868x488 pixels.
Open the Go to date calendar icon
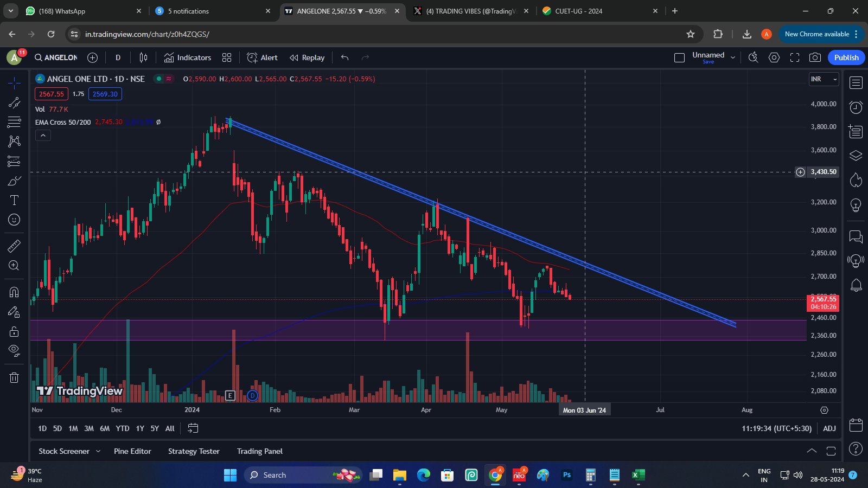193,428
